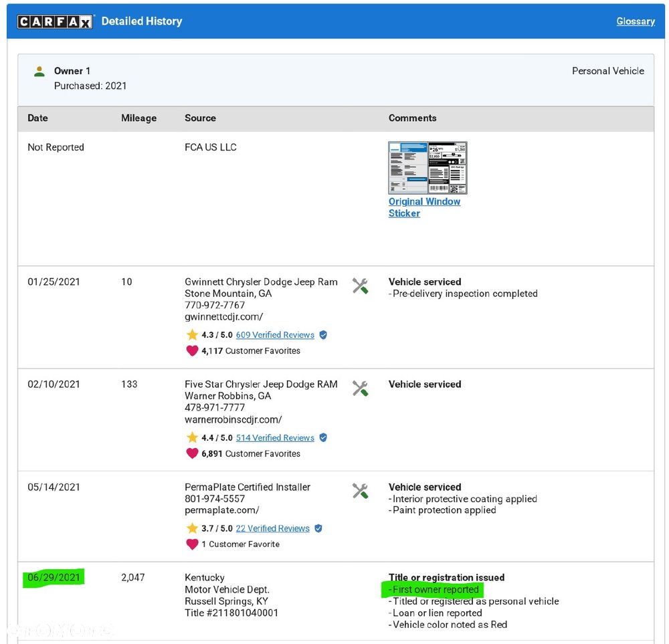Screen dimensions: 669x644
Task: Open 514 Verified Reviews link
Action: [275, 437]
